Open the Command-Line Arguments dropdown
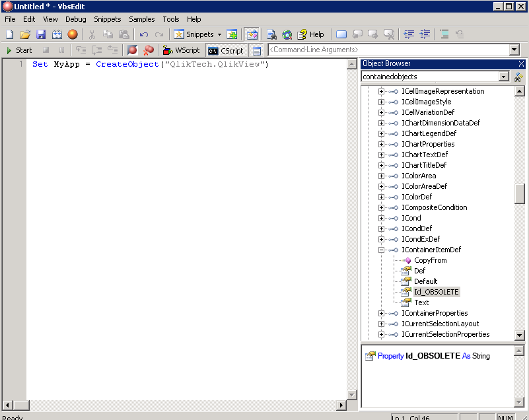This screenshot has height=420, width=529. point(514,50)
